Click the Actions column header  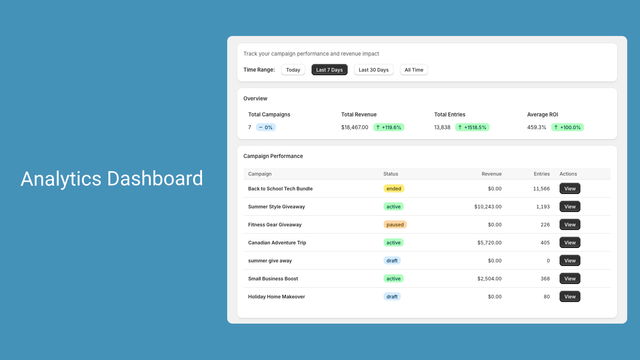[568, 174]
